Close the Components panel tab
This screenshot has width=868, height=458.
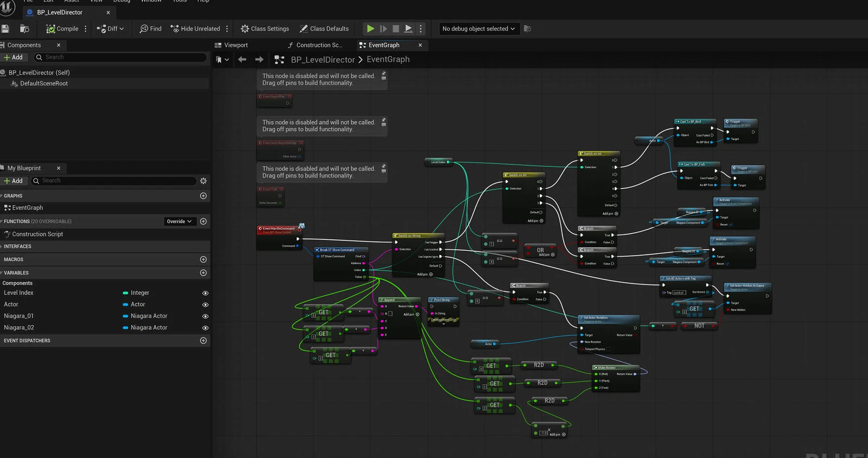pos(59,45)
